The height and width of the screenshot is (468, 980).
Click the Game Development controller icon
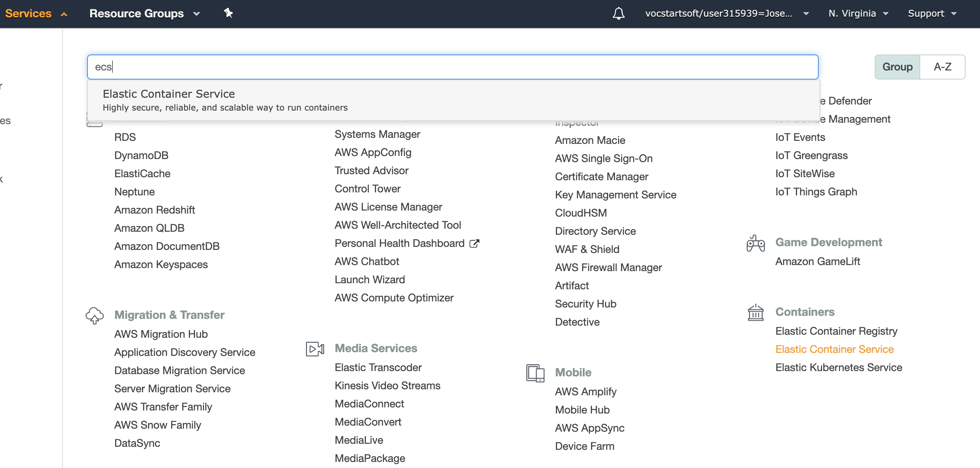pos(755,243)
